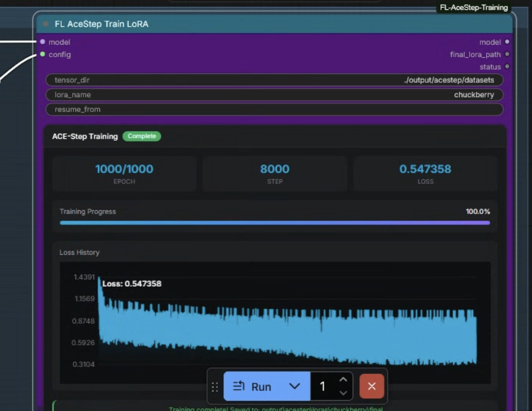The height and width of the screenshot is (411, 532).
Task: Click the config input socket dot
Action: tap(42, 54)
